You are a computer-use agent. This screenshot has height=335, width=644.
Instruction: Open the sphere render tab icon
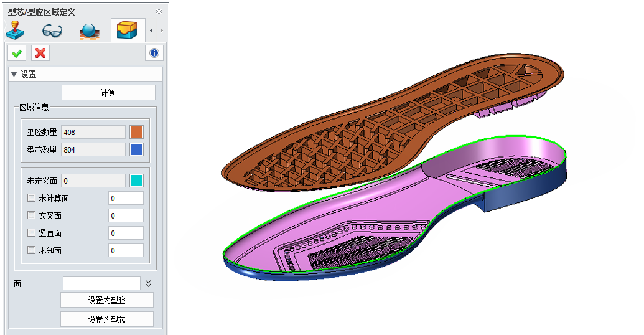click(x=90, y=31)
